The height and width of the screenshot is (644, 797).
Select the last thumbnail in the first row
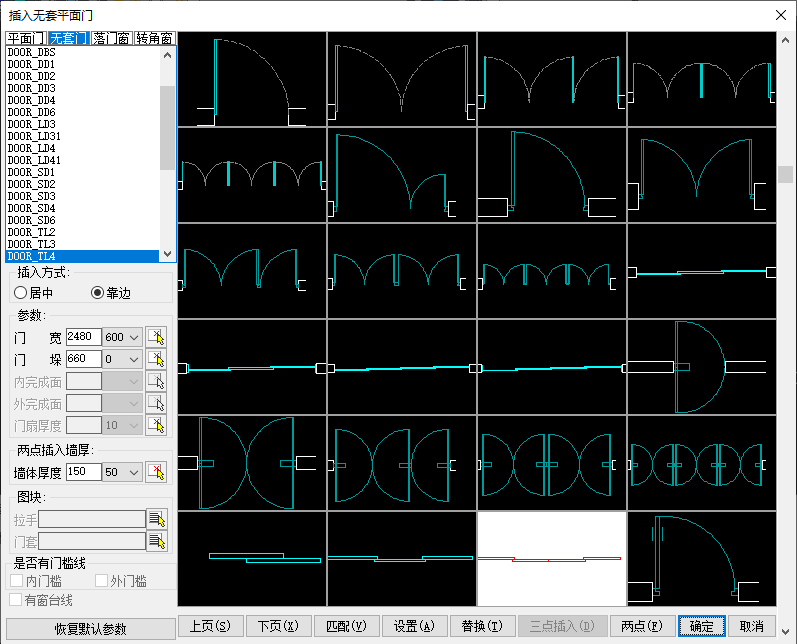(x=701, y=79)
